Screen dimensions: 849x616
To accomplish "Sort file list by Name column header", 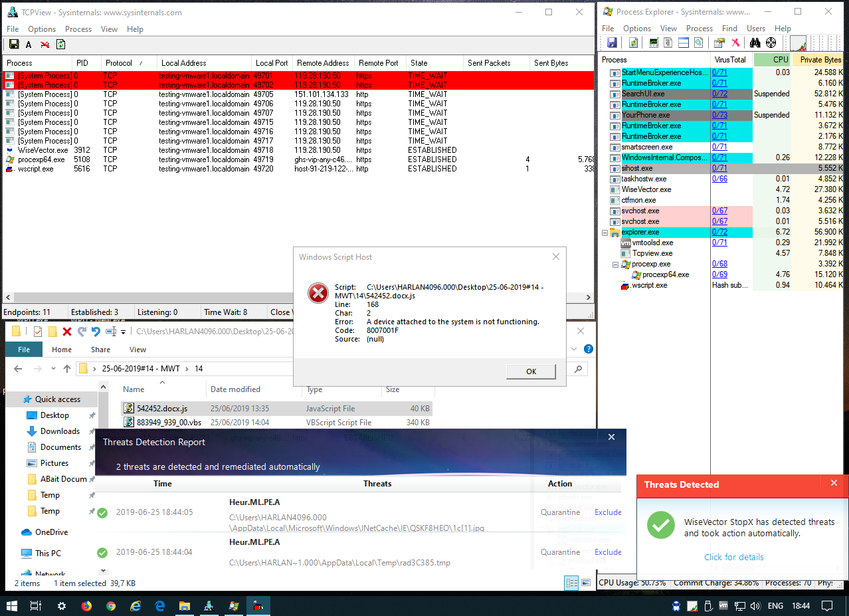I will point(163,389).
